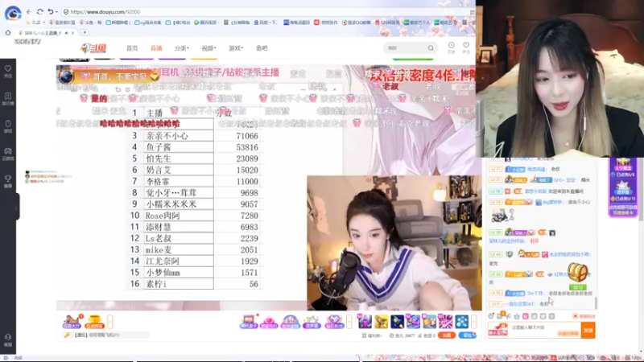This screenshot has height=362, width=644.
Task: Expand more gifts arrow at gift bar end
Action: click(473, 321)
